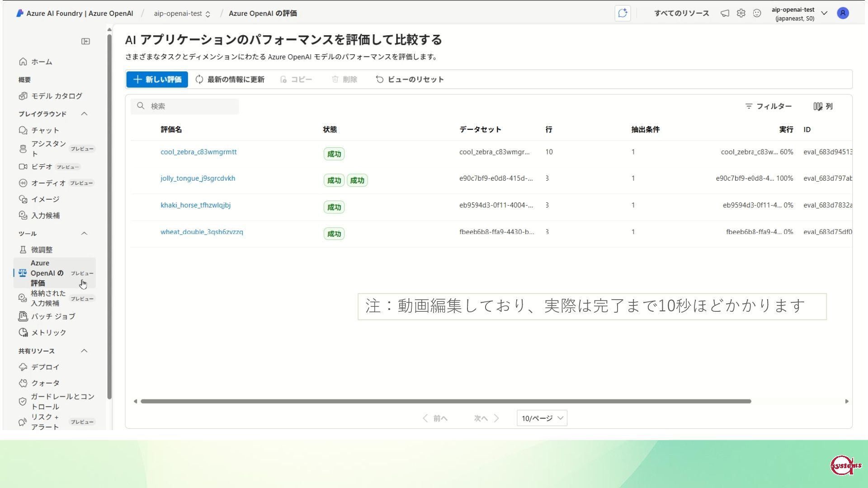Sort by the 評価名 column header
Screen dimensions: 868x488
point(171,130)
